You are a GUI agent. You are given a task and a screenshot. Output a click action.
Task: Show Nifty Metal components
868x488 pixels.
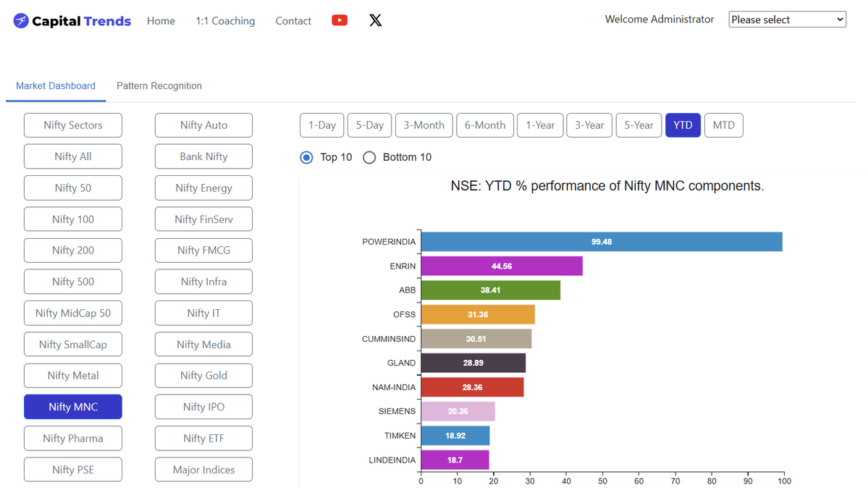[x=73, y=376]
